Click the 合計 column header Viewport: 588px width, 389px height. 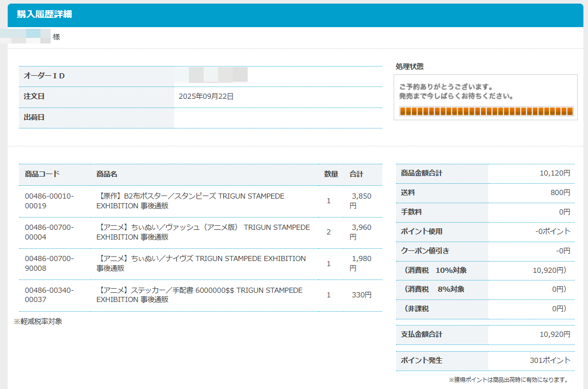point(356,174)
